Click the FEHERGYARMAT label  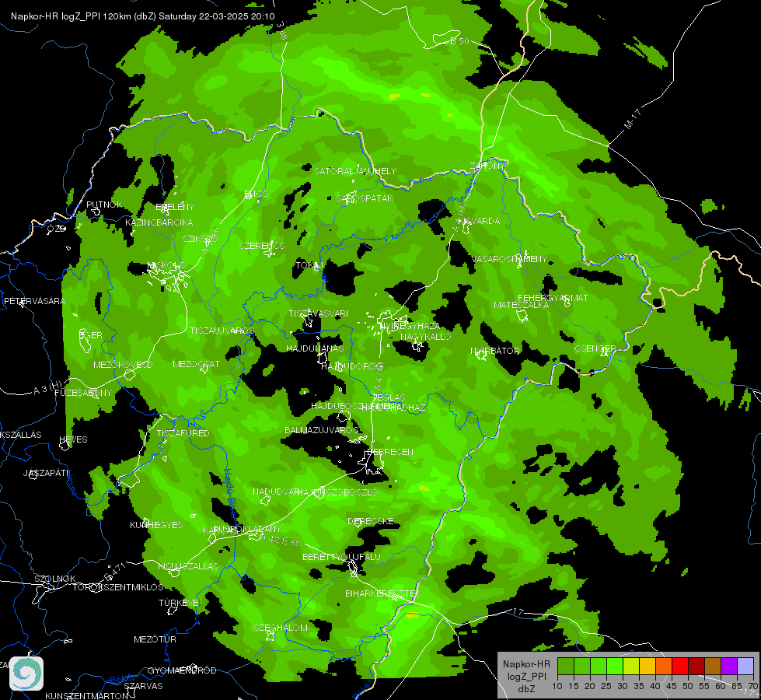(x=553, y=298)
